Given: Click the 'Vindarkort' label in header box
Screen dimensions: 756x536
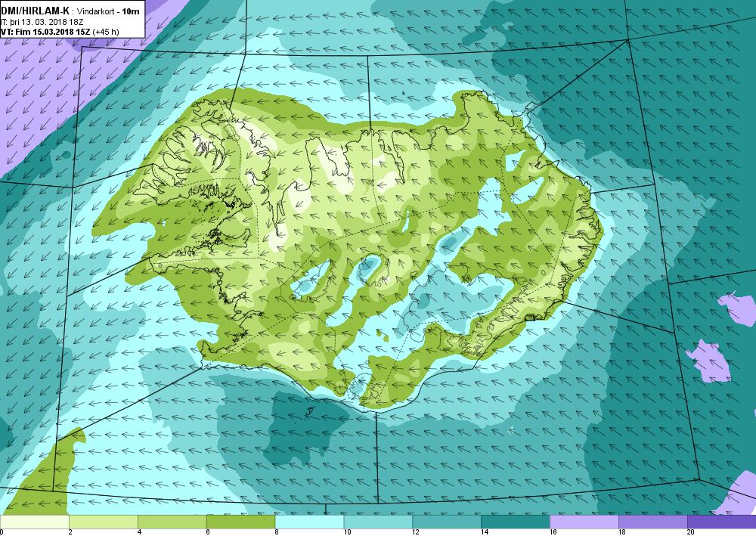Looking at the screenshot, I should tap(94, 11).
